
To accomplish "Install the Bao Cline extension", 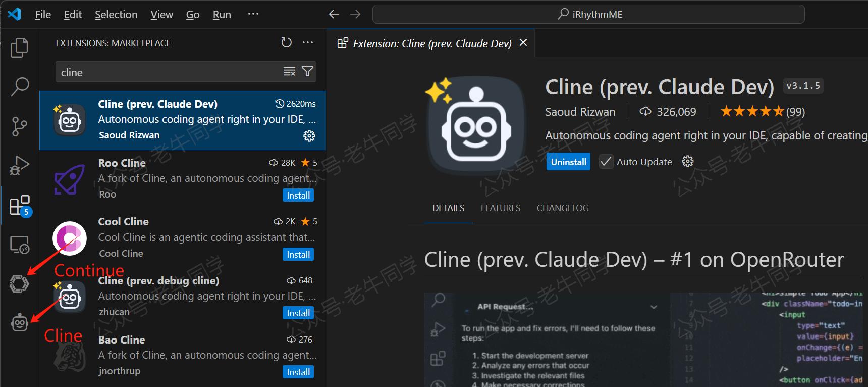I will [298, 372].
